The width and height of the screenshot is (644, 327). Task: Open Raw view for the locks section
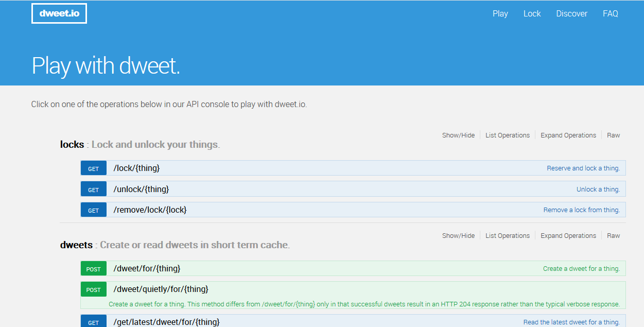pyautogui.click(x=614, y=135)
